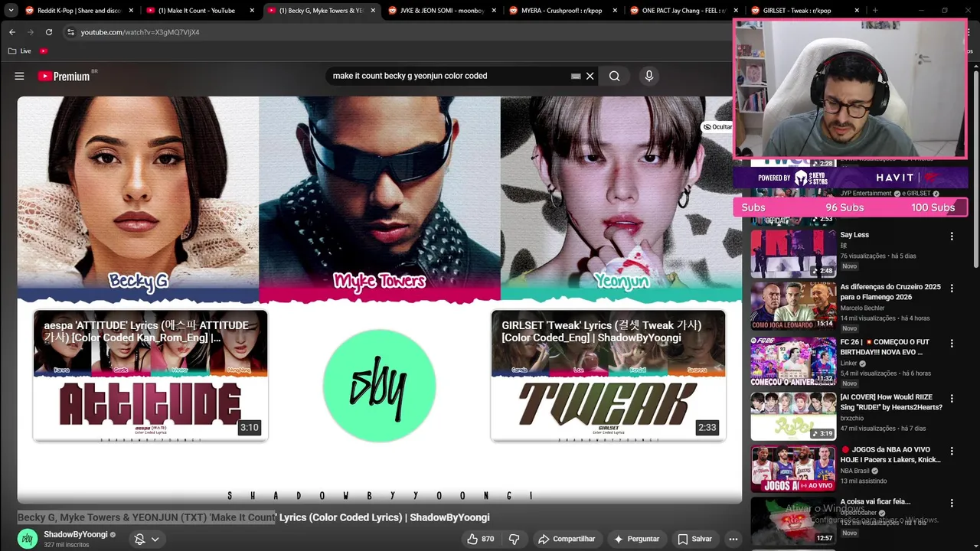980x551 pixels.
Task: Dislike the video with thumbs down
Action: 514,539
